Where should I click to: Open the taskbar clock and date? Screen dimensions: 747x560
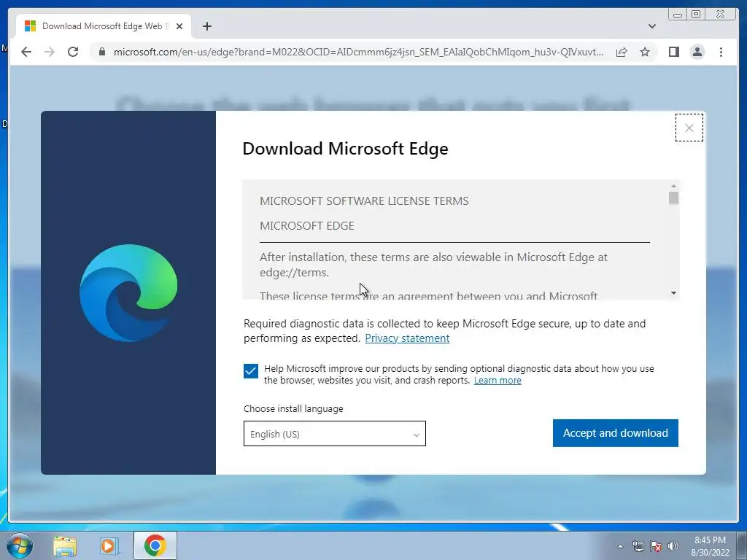(x=710, y=546)
